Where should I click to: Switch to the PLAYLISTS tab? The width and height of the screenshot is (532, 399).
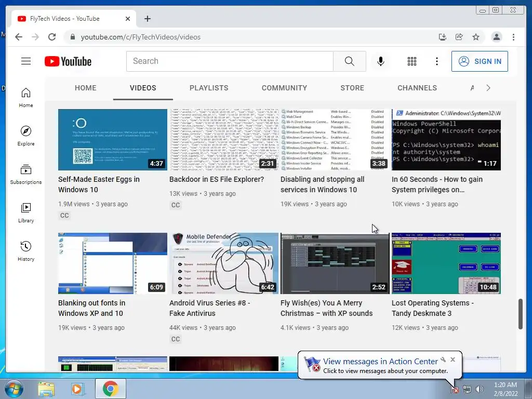click(x=209, y=88)
